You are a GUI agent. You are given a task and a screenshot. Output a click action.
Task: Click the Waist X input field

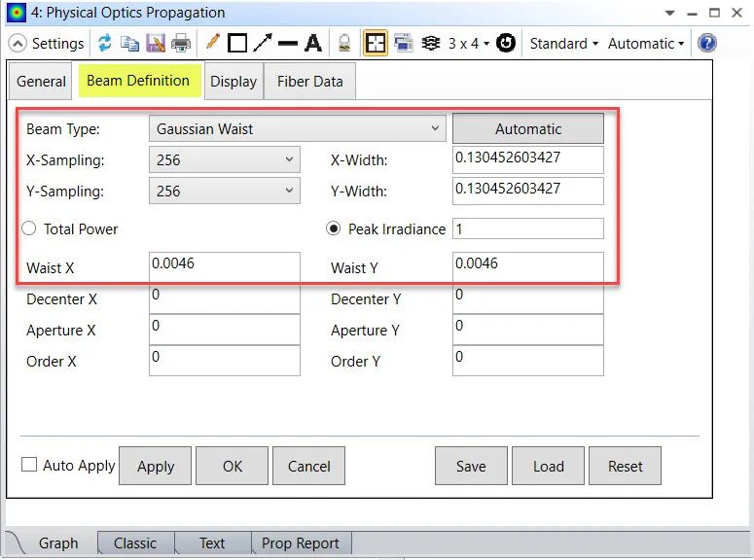click(x=224, y=267)
